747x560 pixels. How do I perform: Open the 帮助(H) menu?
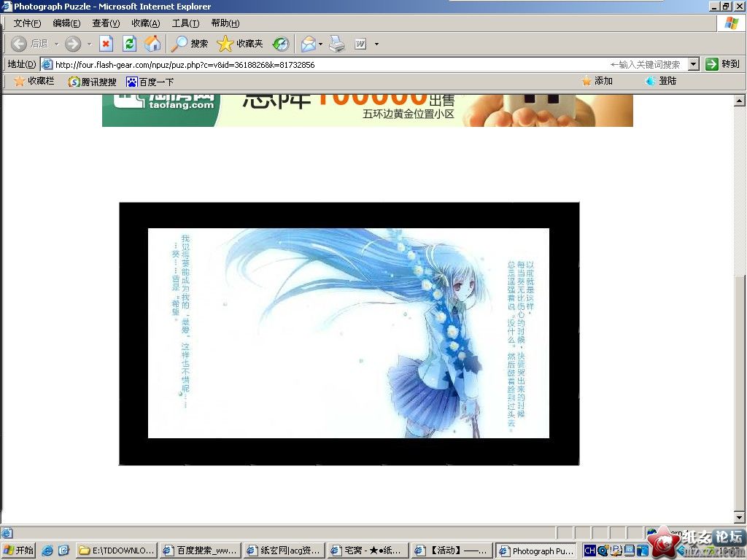[x=225, y=23]
